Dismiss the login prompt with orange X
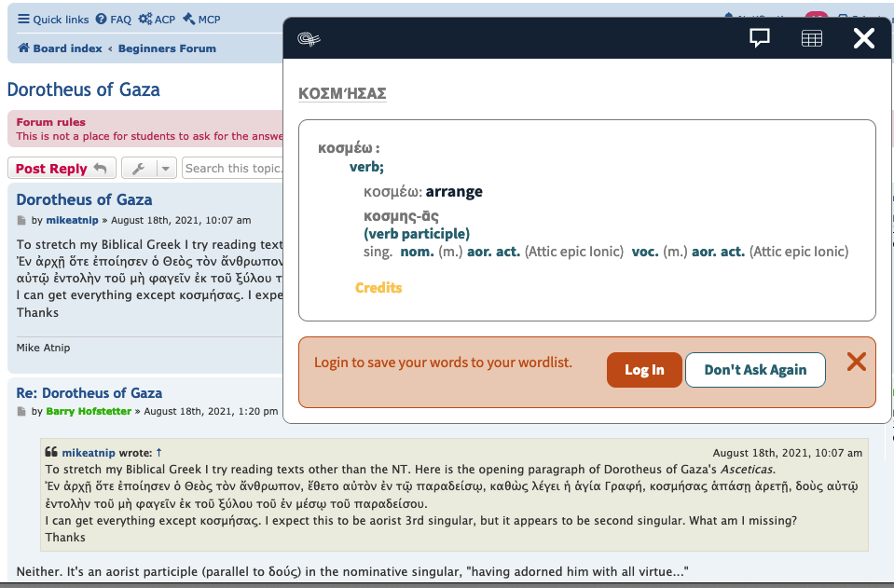The image size is (894, 588). (856, 362)
